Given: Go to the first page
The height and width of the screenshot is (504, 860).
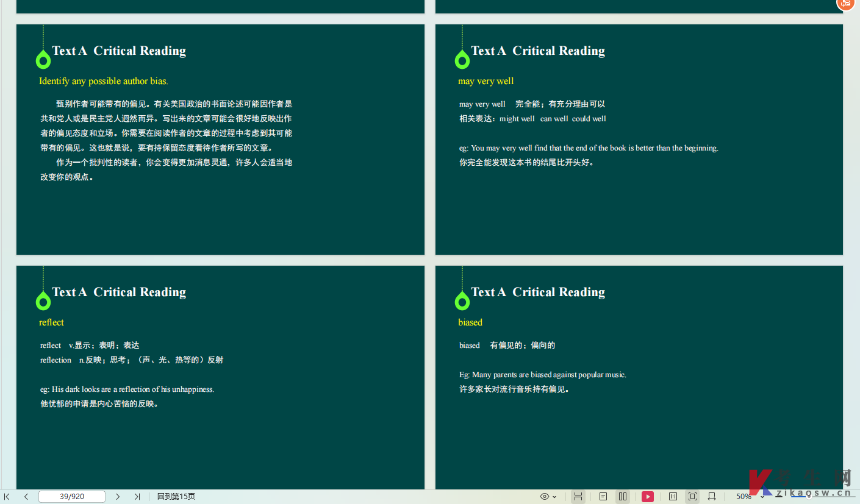Looking at the screenshot, I should click(7, 497).
